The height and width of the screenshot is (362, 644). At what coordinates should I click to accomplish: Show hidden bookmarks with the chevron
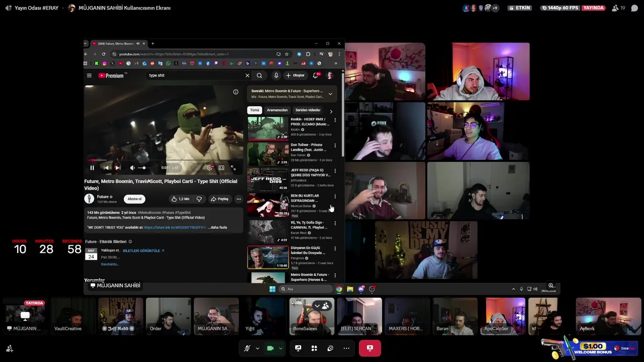coord(336,63)
